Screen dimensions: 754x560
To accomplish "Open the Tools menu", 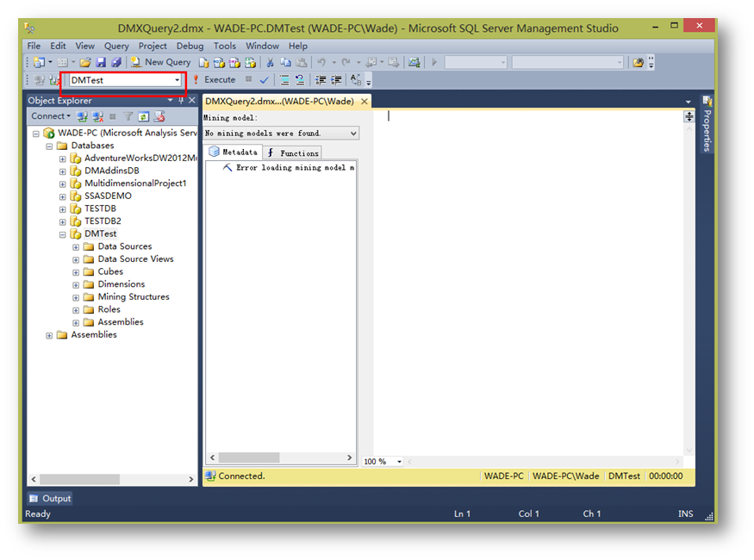I will (x=225, y=46).
